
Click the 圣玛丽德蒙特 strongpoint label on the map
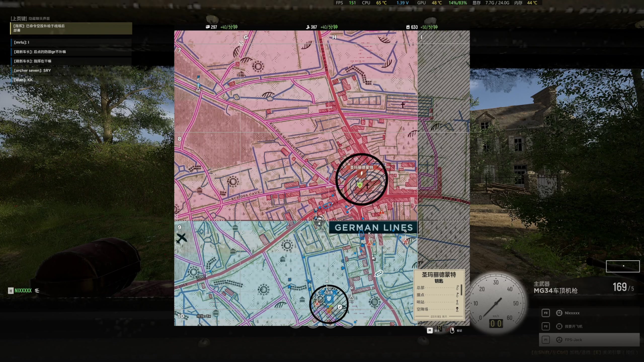pos(361,167)
